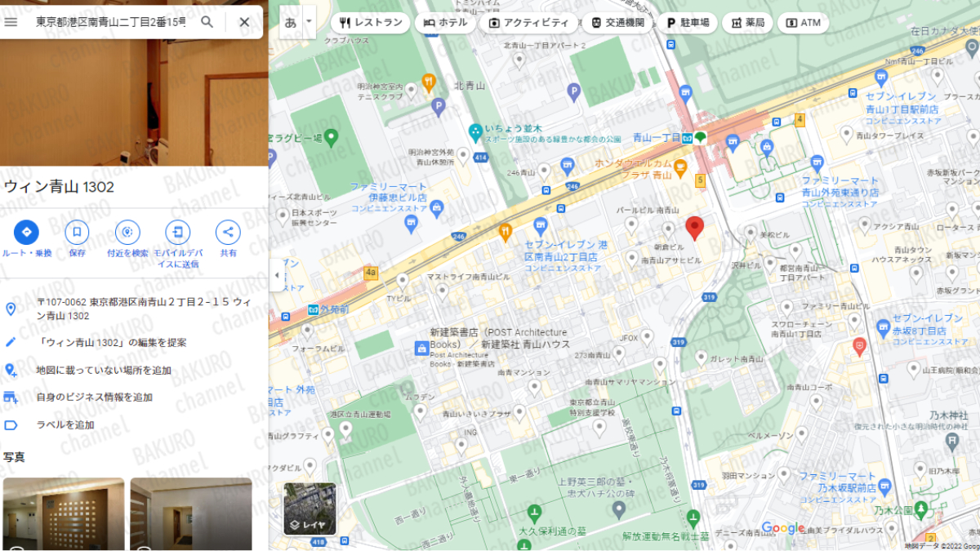The image size is (980, 551).
Task: Open the second photo thumbnail under 写真
Action: pyautogui.click(x=191, y=514)
